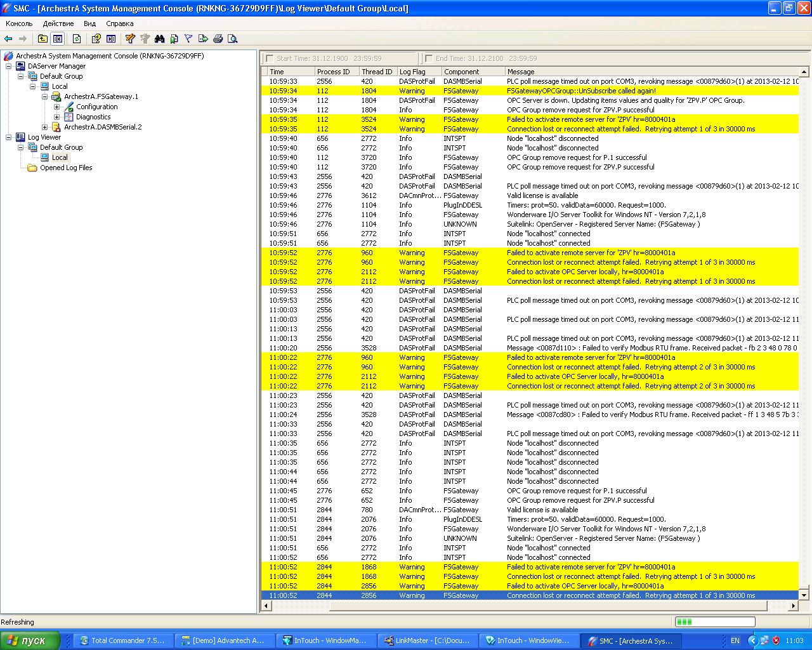Open the Справка menu
Viewport: 812px width, 650px height.
[119, 23]
